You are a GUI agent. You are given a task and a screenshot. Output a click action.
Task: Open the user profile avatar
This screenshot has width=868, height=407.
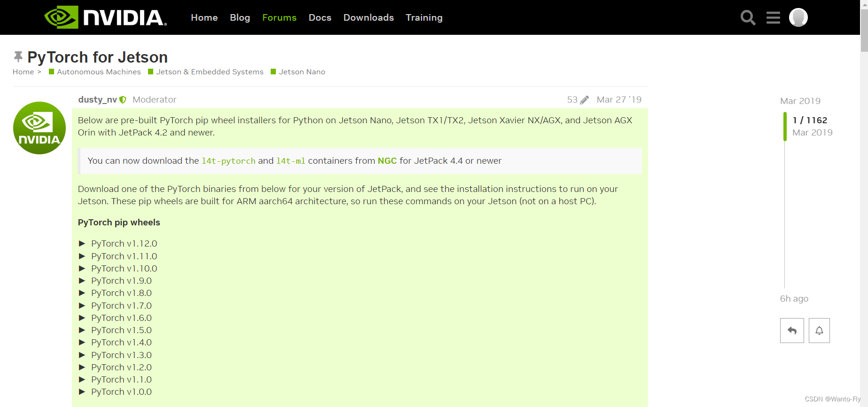(x=798, y=17)
